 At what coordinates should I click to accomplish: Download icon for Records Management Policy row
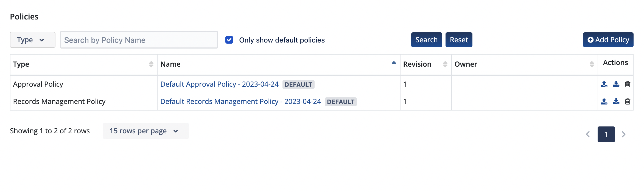(x=616, y=101)
